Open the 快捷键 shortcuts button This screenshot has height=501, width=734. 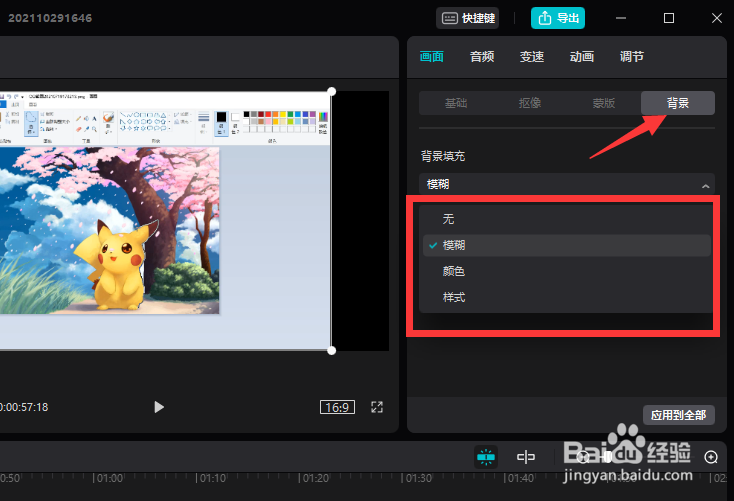coord(467,18)
